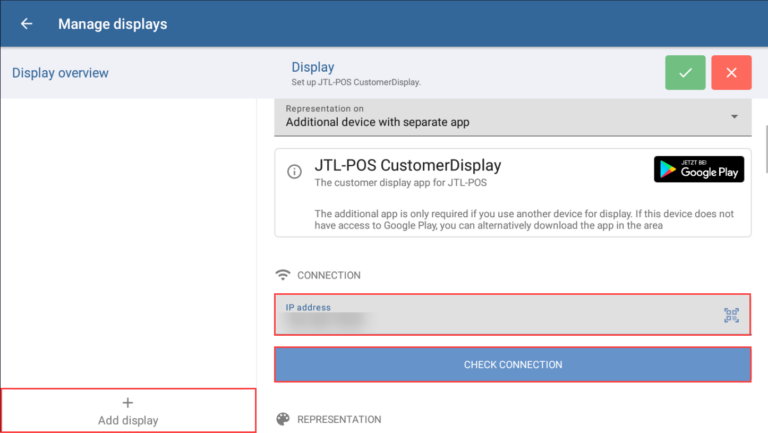
Task: Click the info icon beside JTL-POS CustomerDisplay
Action: click(294, 171)
